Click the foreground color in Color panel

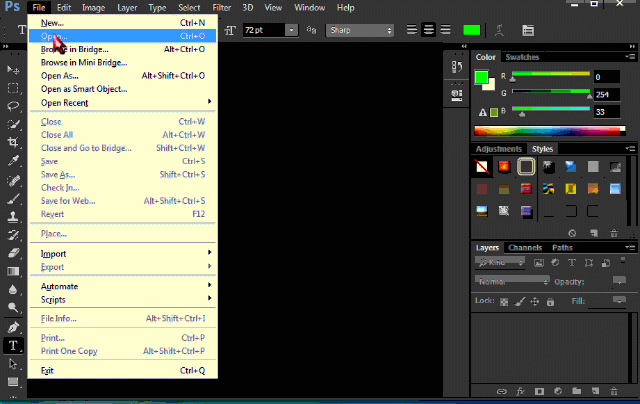point(481,77)
